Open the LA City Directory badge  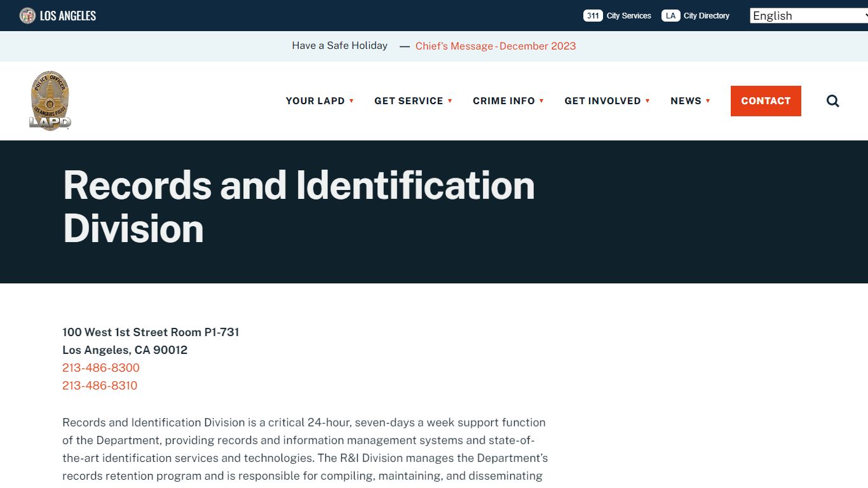[671, 16]
